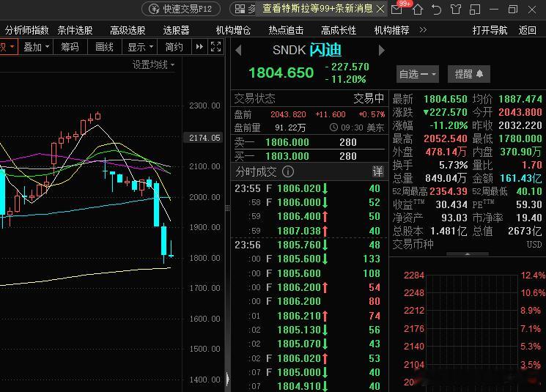The width and height of the screenshot is (546, 392).
Task: Click the 1806.210 trade row
Action: click(309, 316)
